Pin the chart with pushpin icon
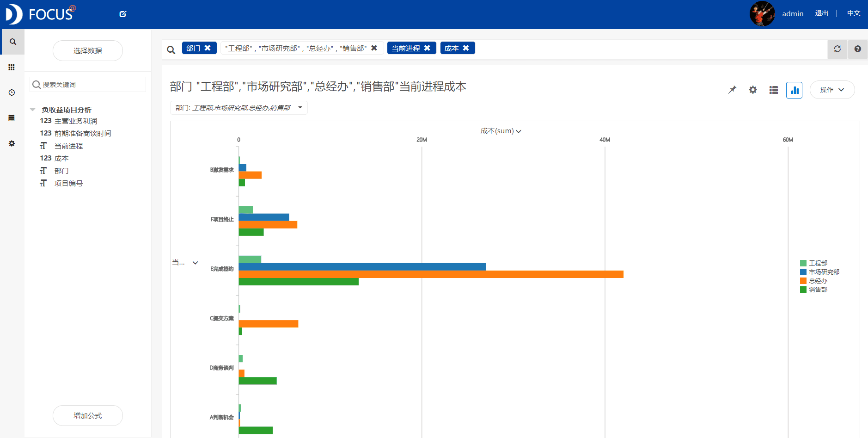 pyautogui.click(x=732, y=90)
